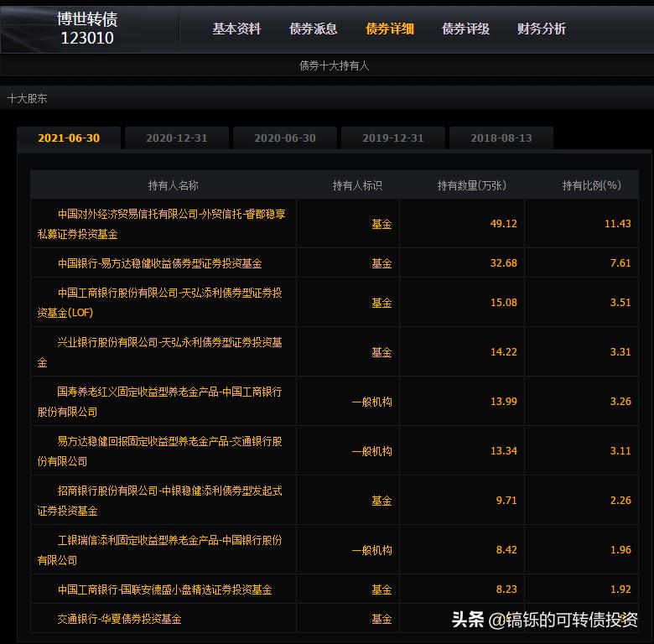This screenshot has width=654, height=644.
Task: Click holding ratio 3.31
Action: 620,352
